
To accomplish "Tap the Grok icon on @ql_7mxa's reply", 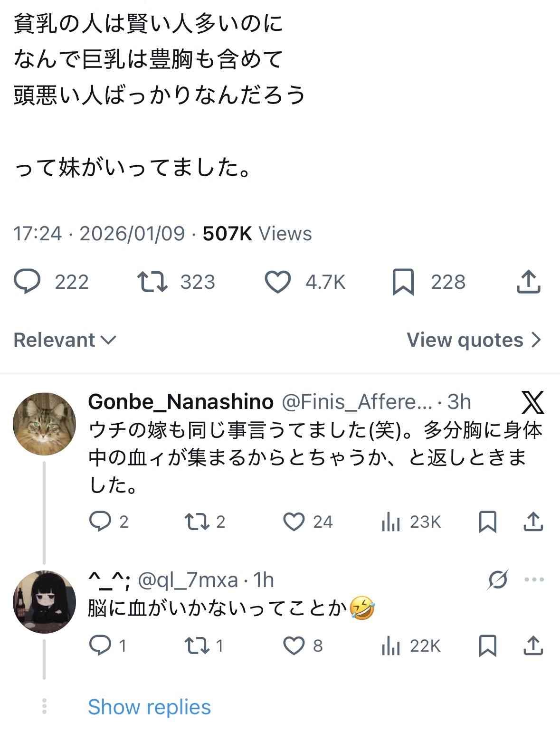I will (497, 579).
